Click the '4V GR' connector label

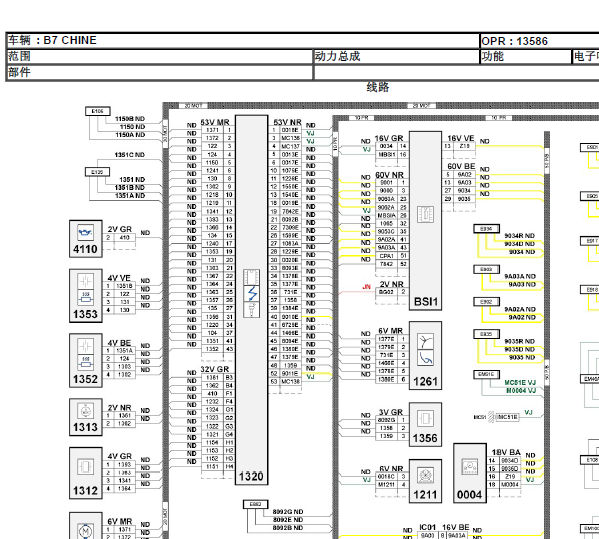point(120,456)
